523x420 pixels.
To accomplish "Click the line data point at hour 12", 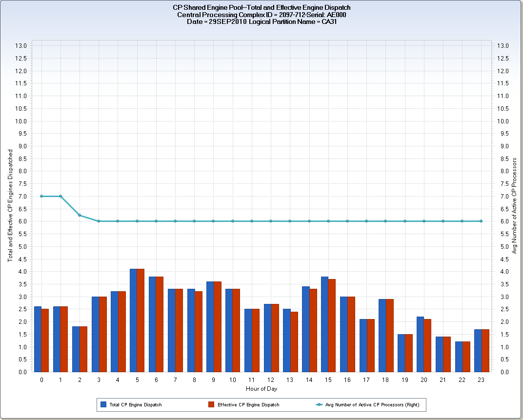I will [271, 221].
